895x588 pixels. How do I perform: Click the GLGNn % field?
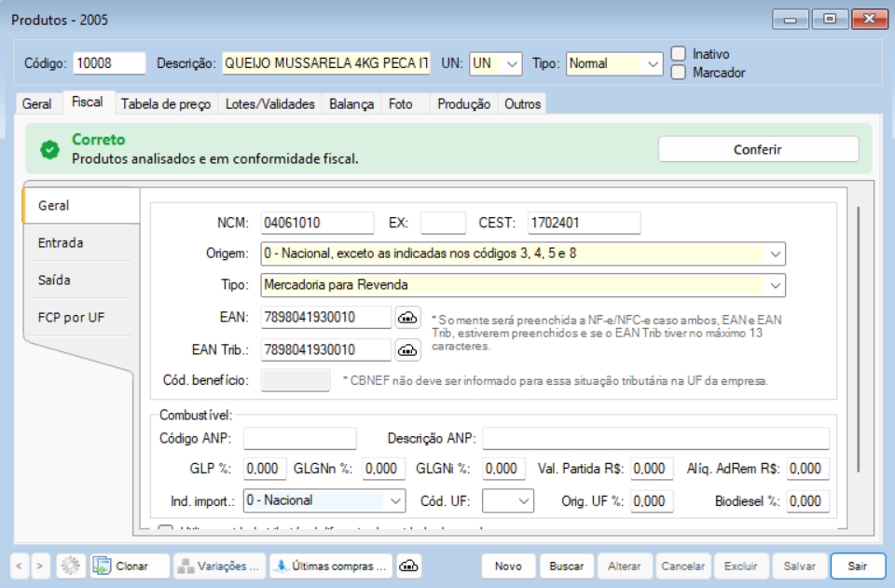[383, 469]
